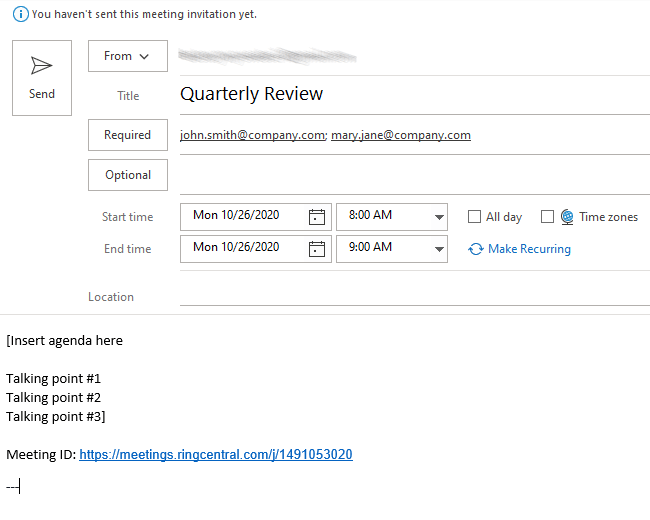Open the start date calendar picker

click(x=317, y=217)
